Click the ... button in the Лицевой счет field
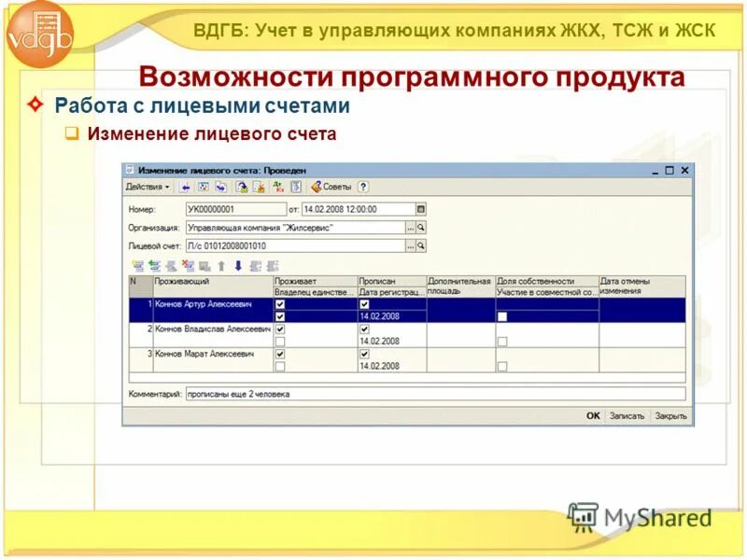747x560 pixels. point(409,244)
